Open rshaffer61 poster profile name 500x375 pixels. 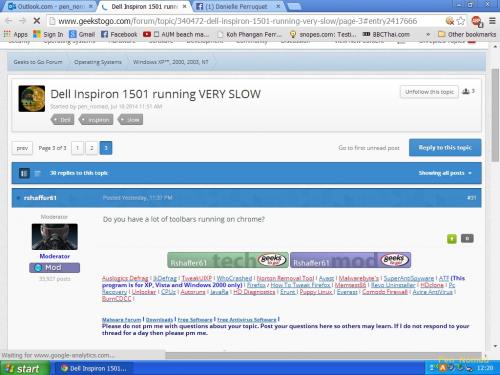[x=40, y=198]
